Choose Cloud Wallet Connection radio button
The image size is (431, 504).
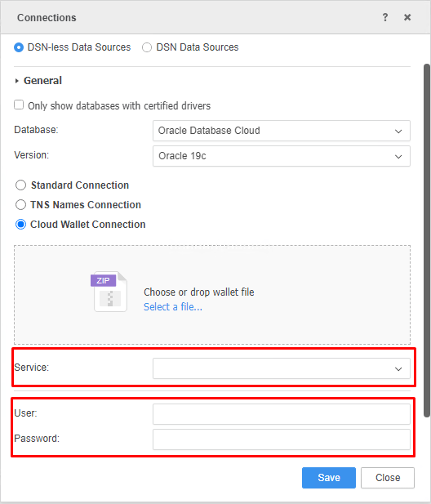(21, 225)
